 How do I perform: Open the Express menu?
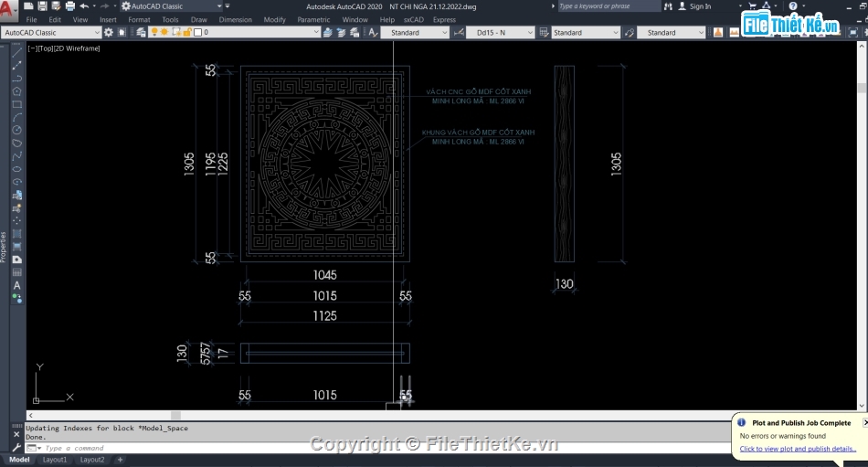[x=445, y=19]
